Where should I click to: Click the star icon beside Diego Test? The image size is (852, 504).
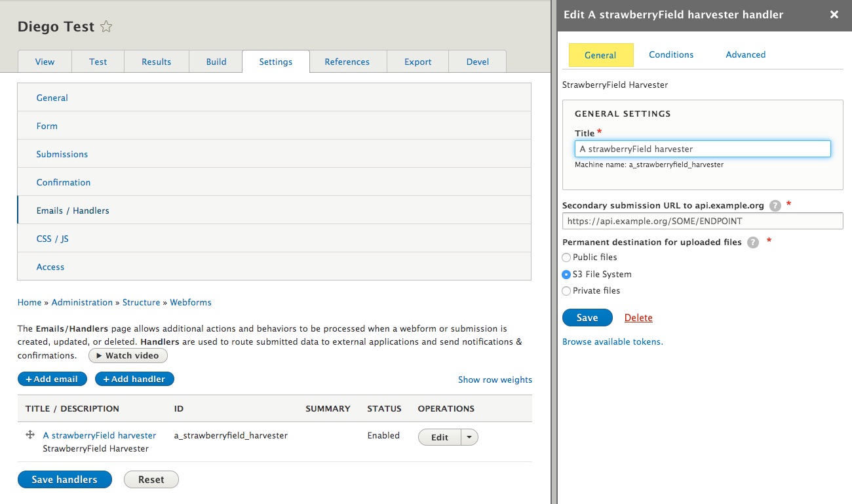click(x=106, y=27)
